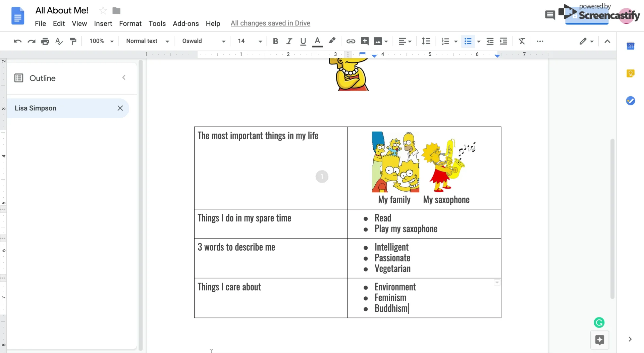
Task: Click the Explore button at bottom right
Action: (x=599, y=340)
